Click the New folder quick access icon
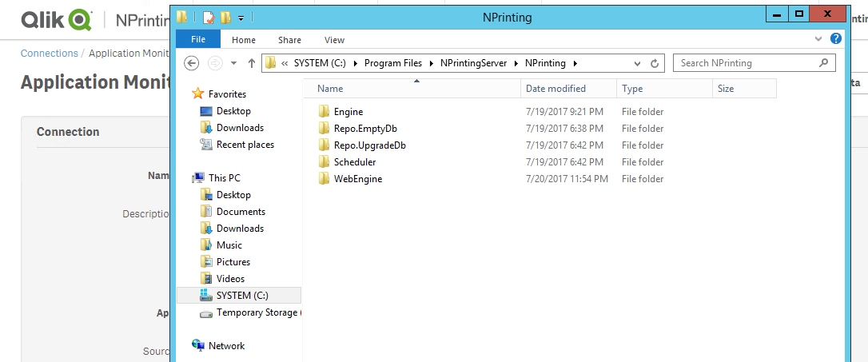This screenshot has width=868, height=362. click(225, 17)
